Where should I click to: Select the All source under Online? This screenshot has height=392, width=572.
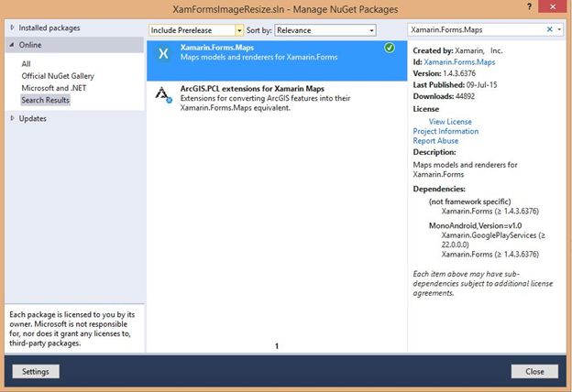[x=26, y=64]
